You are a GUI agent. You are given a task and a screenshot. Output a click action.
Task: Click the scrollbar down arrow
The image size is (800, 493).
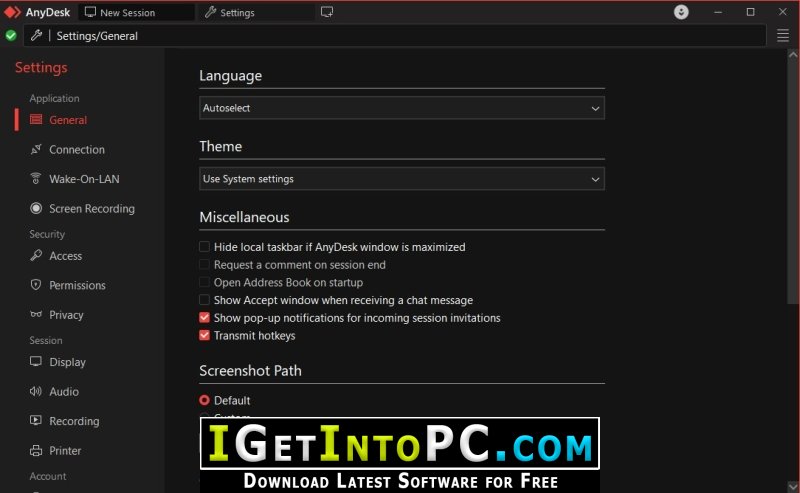click(793, 486)
